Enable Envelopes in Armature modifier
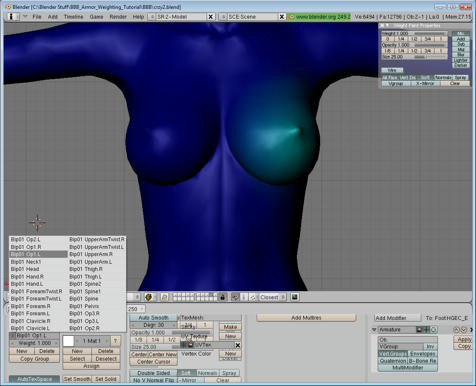Image resolution: width=476 pixels, height=386 pixels. tap(423, 354)
